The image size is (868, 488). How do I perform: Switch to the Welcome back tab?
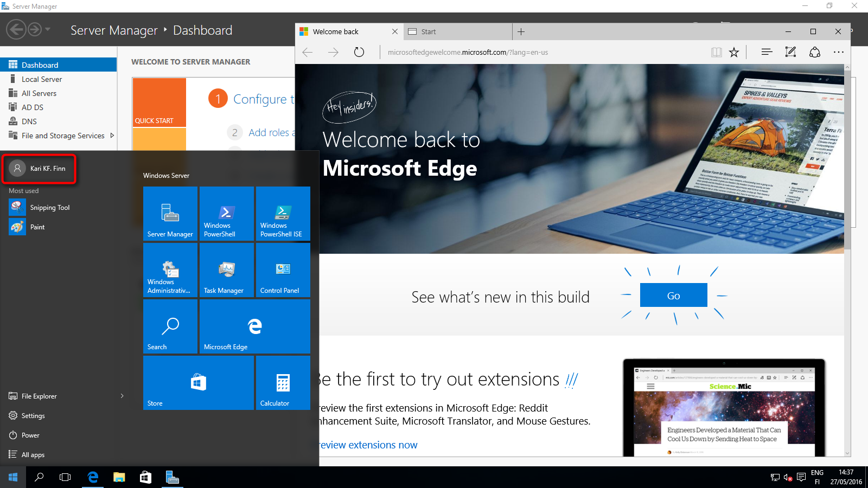[349, 31]
